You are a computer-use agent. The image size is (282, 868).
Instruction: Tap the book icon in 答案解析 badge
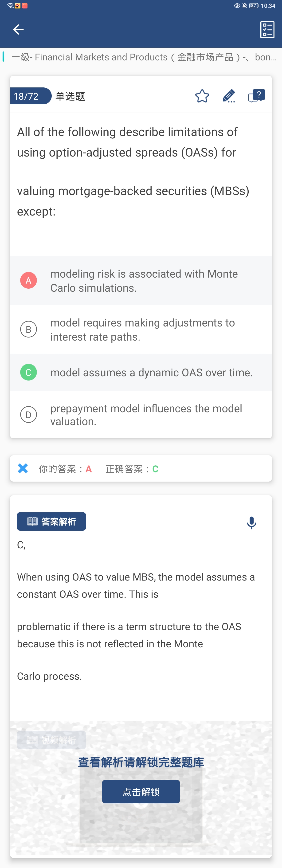(x=32, y=522)
